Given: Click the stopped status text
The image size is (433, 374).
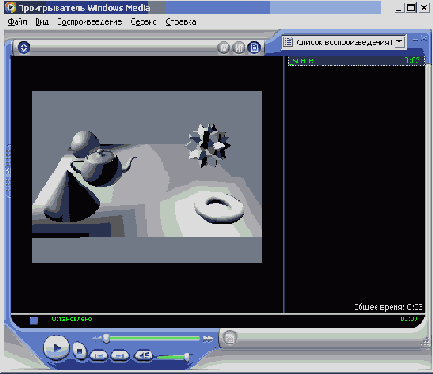Looking at the screenshot, I should [72, 319].
